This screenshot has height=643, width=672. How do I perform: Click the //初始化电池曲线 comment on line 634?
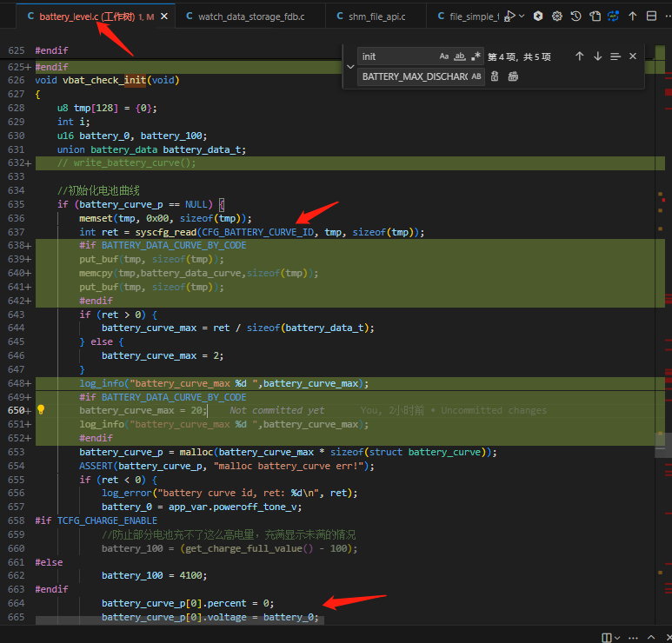click(x=98, y=190)
